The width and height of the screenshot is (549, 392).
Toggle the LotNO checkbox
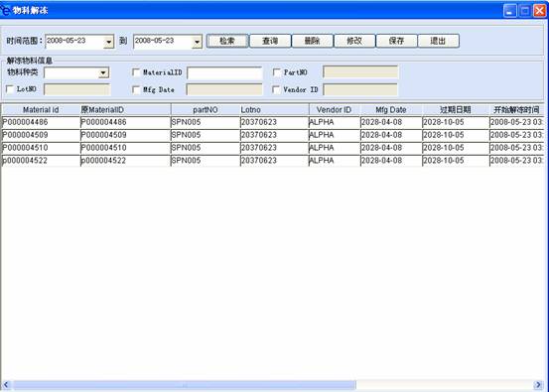tap(10, 89)
